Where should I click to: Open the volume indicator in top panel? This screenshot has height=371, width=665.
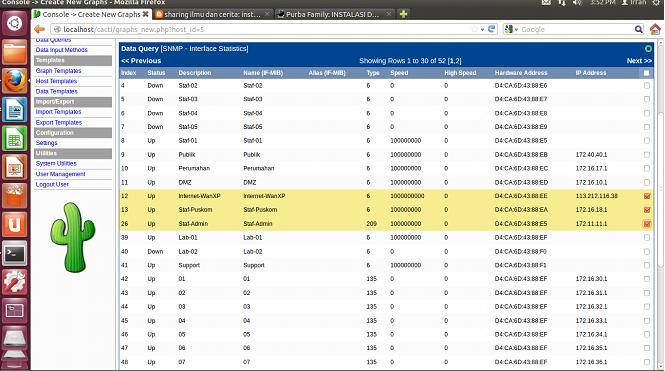(577, 3)
